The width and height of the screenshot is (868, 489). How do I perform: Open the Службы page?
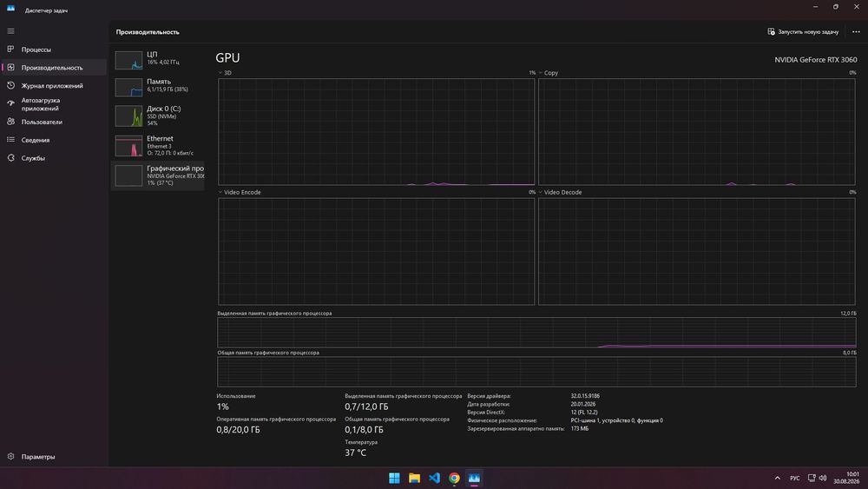point(54,158)
